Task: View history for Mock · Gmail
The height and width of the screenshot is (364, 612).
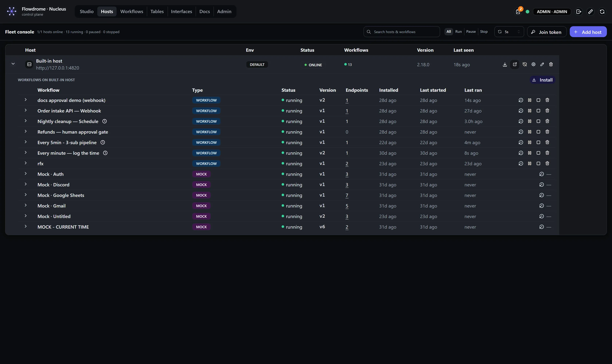Action: [x=542, y=205]
